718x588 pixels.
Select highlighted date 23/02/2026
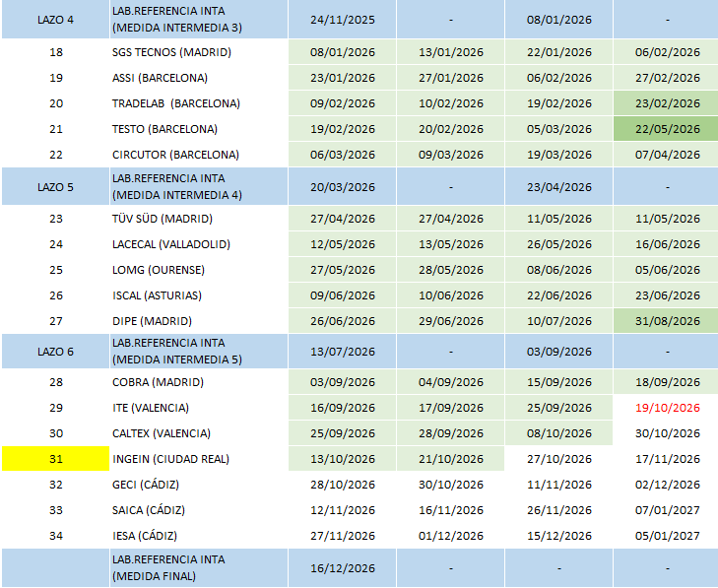tap(666, 103)
